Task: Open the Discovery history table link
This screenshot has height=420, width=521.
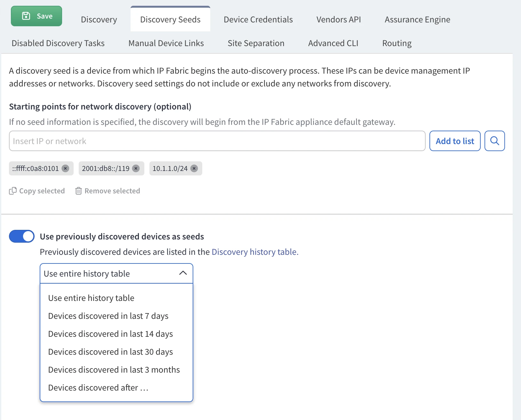Action: pos(255,252)
